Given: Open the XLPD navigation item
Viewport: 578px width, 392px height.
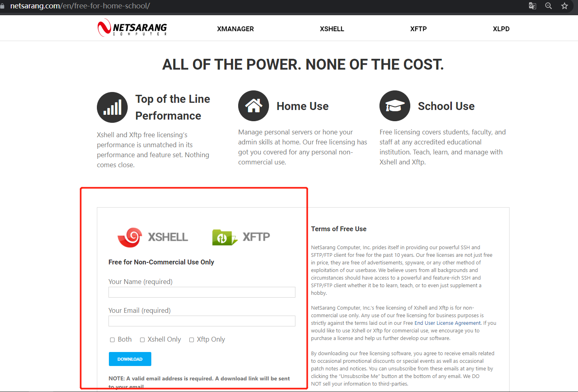Looking at the screenshot, I should [x=501, y=29].
